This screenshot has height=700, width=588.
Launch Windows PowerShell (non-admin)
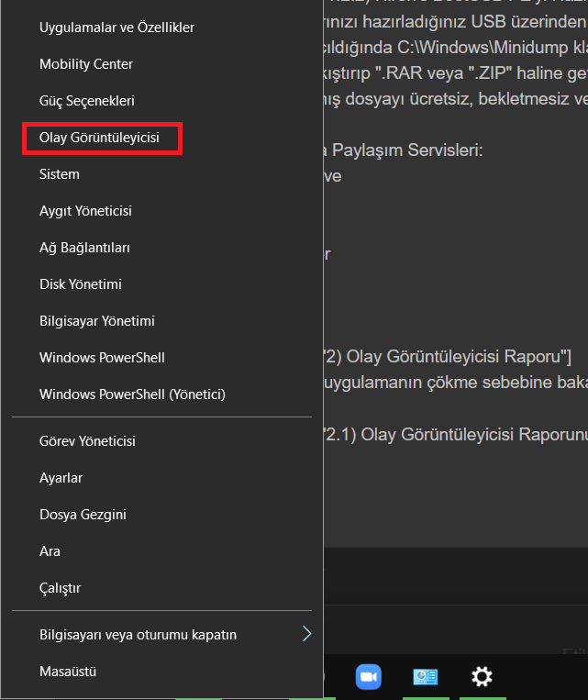102,358
